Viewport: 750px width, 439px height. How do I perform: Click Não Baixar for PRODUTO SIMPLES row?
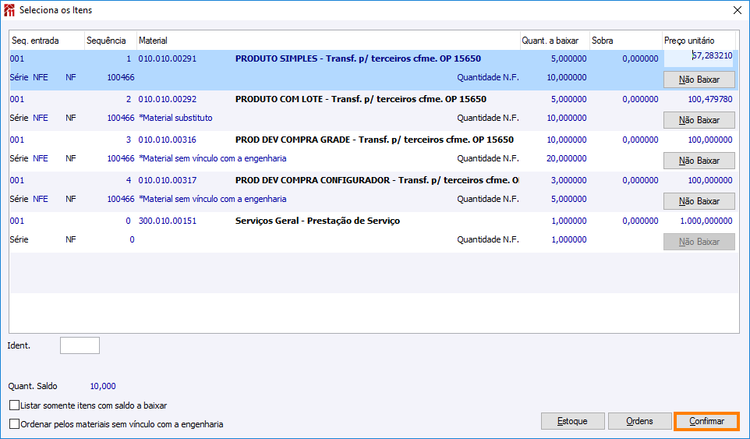[699, 80]
